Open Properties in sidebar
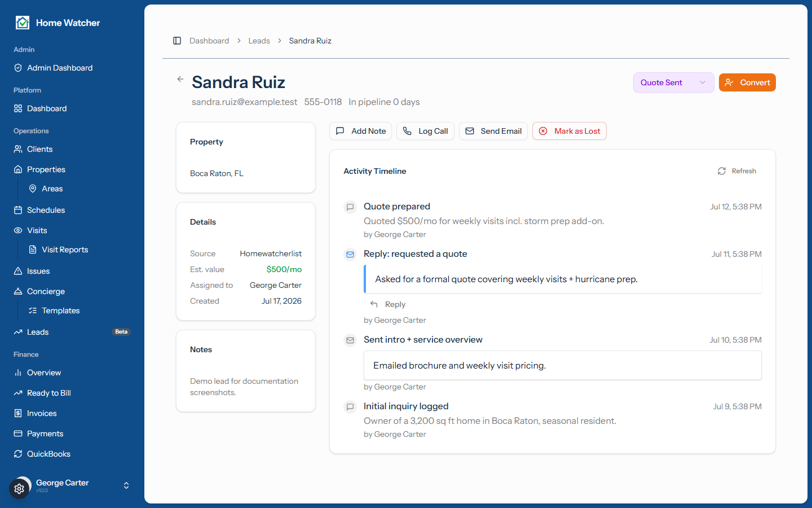The image size is (812, 508). pos(72,169)
